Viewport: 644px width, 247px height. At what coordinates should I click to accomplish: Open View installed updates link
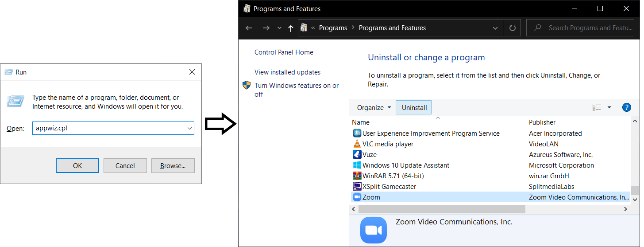[x=287, y=72]
